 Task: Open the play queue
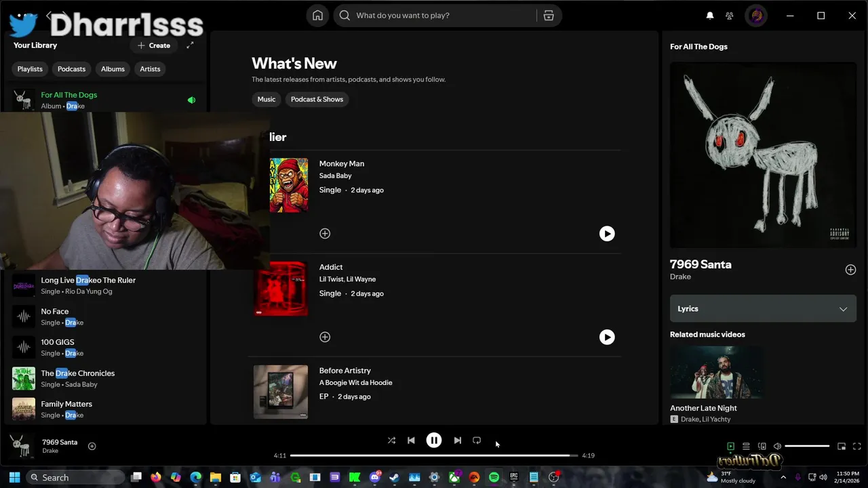[x=746, y=446]
